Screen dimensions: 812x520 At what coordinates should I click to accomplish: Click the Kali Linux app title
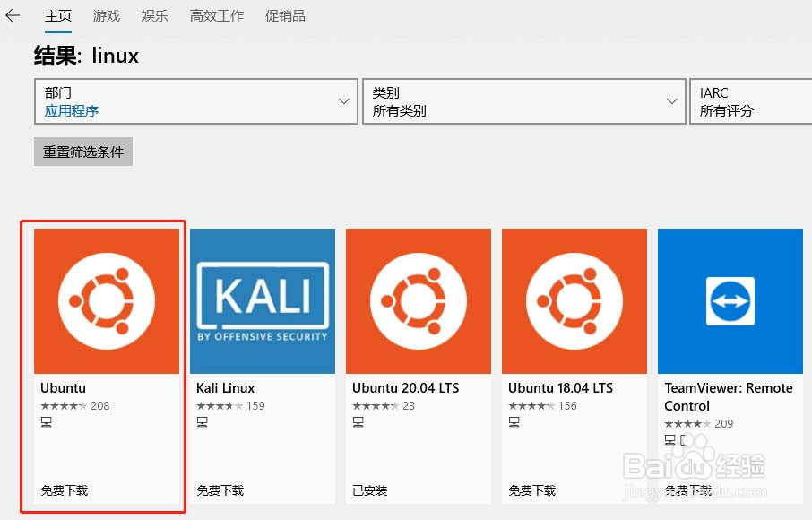click(225, 388)
